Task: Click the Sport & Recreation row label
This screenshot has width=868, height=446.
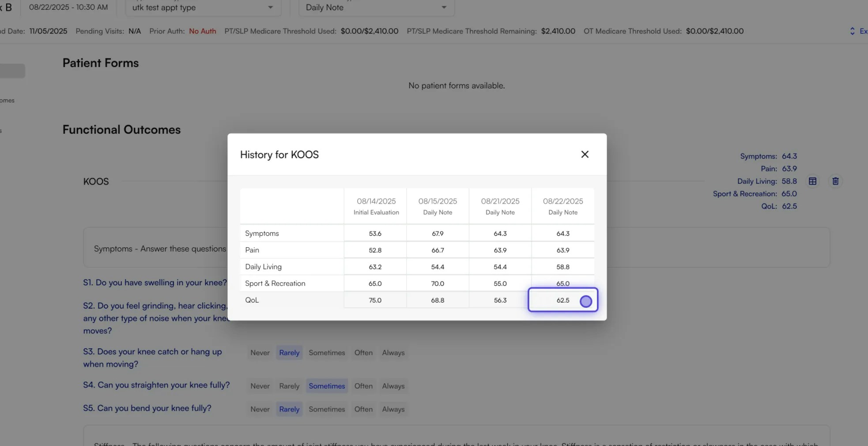Action: [x=275, y=283]
